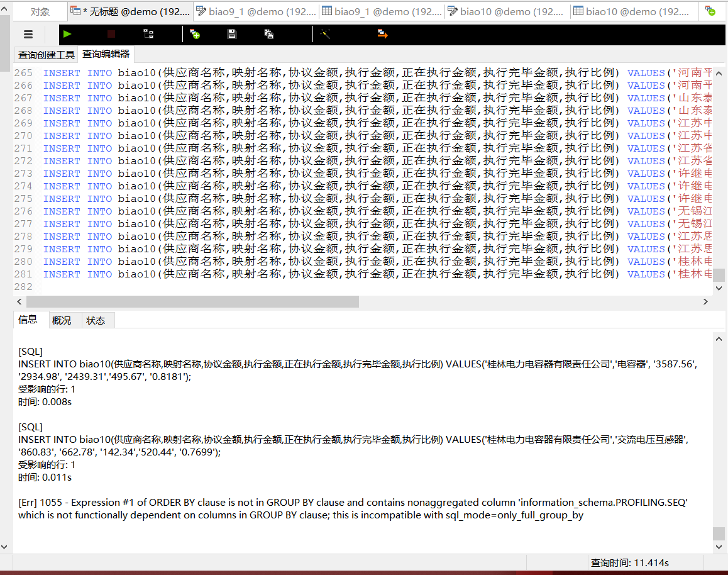Click line number 270 in the editor
This screenshot has height=575, width=728.
click(23, 136)
